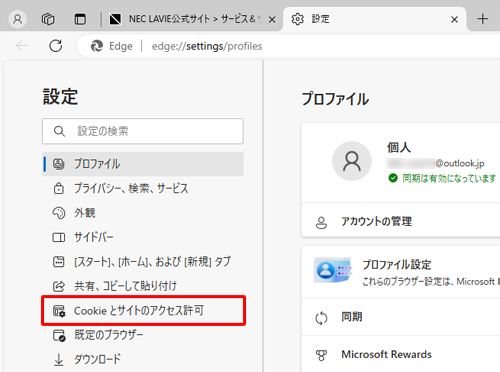Open the tab actions menu icon
500x372 pixels.
tap(80, 19)
